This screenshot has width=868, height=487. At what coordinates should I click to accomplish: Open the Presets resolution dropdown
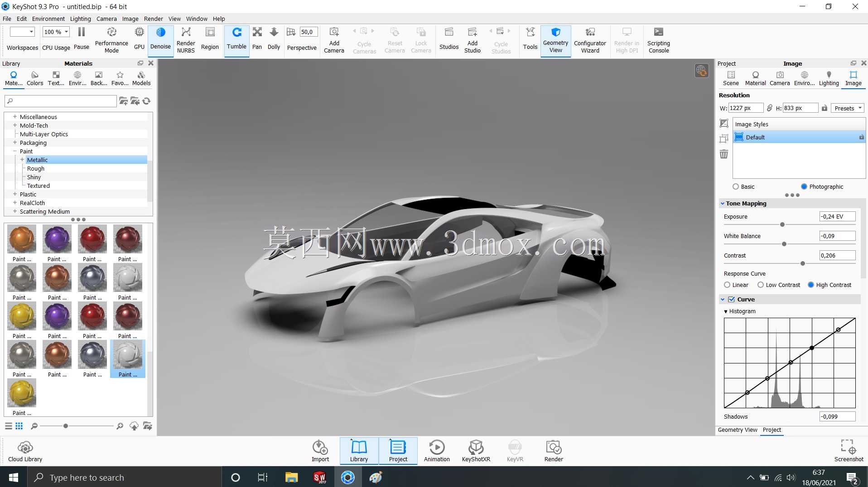point(848,108)
